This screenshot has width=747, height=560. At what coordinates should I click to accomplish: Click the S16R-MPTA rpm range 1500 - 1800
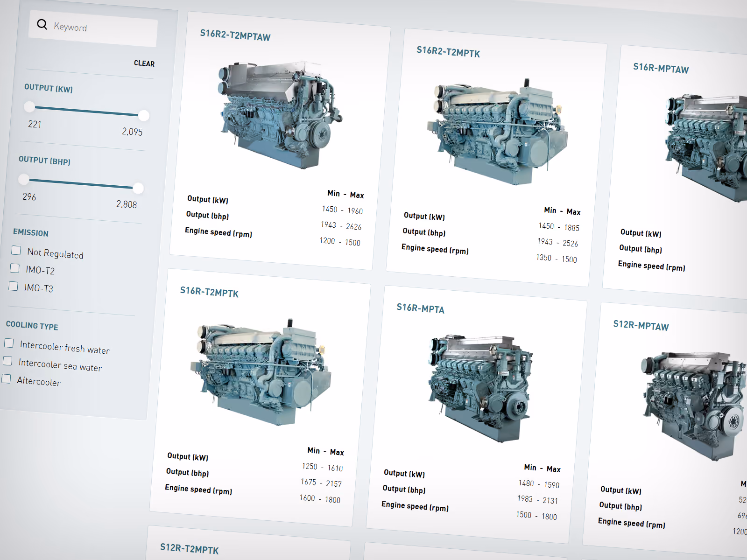pos(536,516)
